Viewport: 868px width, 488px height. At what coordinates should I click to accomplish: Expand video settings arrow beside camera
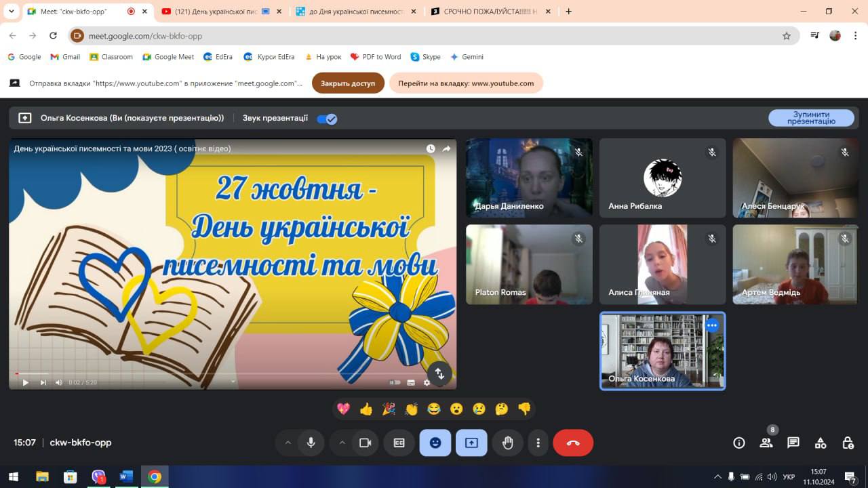point(342,443)
